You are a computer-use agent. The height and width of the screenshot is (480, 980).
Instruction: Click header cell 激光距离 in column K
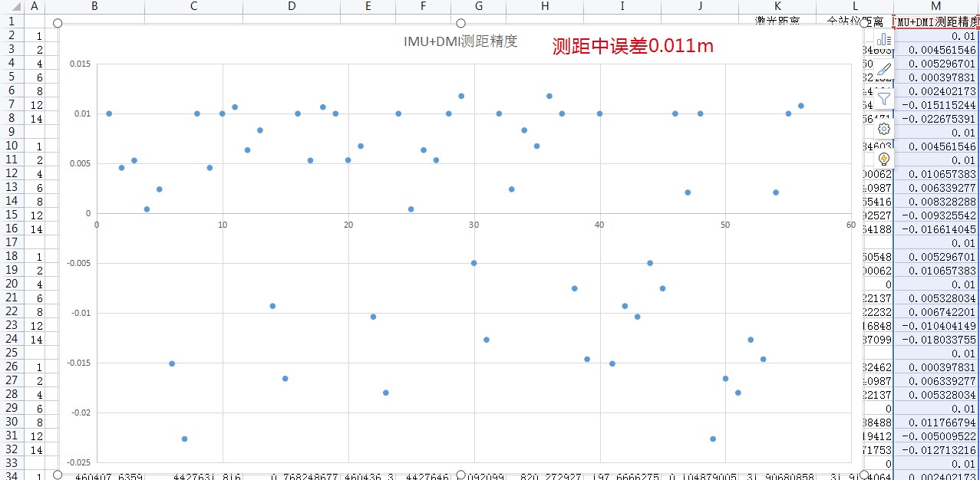777,21
